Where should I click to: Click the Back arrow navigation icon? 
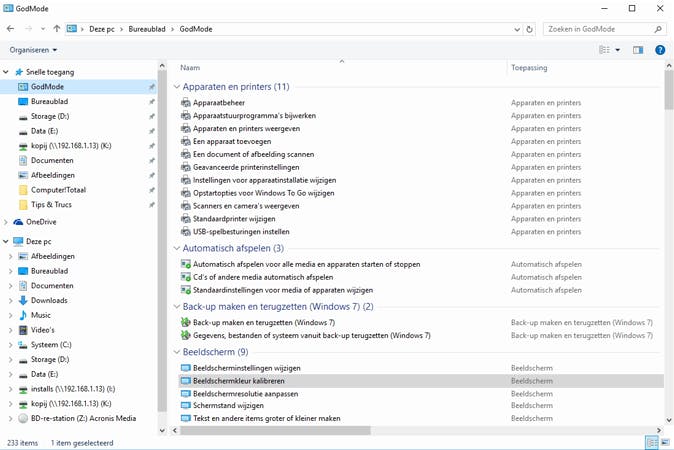(x=10, y=29)
